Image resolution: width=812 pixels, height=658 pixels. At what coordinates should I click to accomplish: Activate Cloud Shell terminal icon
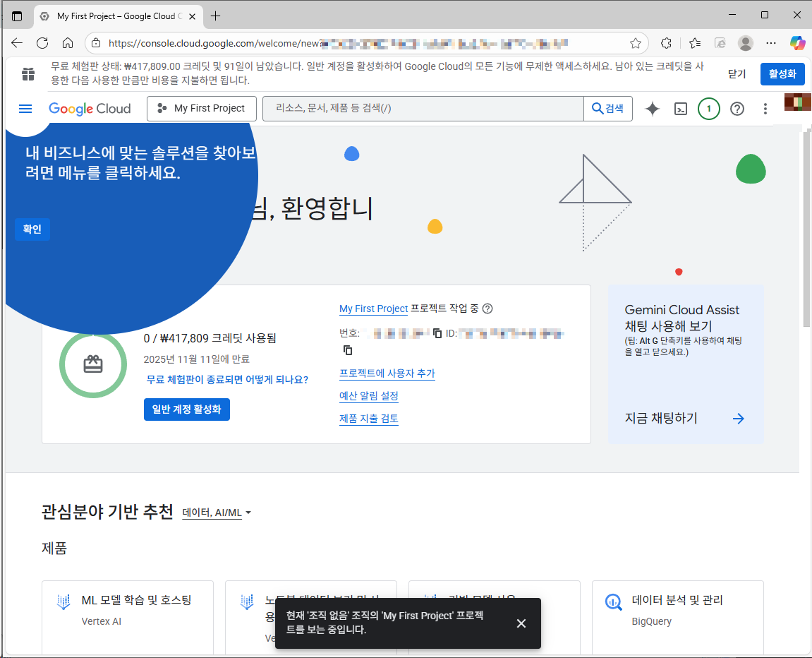[681, 109]
